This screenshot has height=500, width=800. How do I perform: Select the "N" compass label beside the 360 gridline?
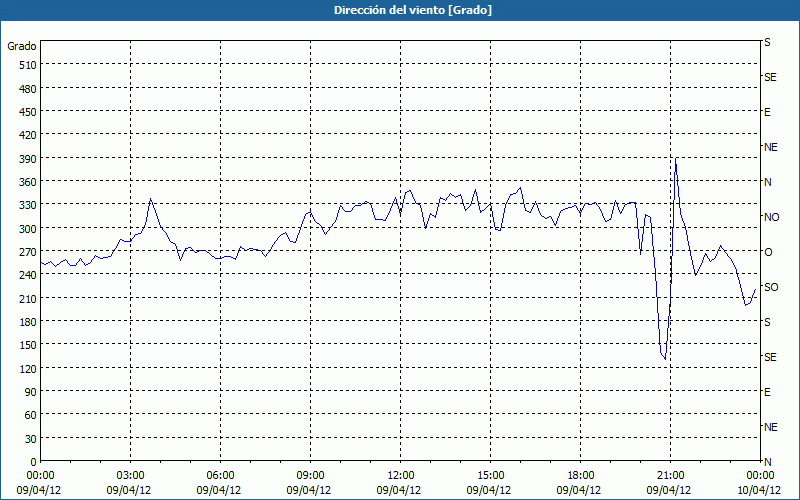pos(767,182)
